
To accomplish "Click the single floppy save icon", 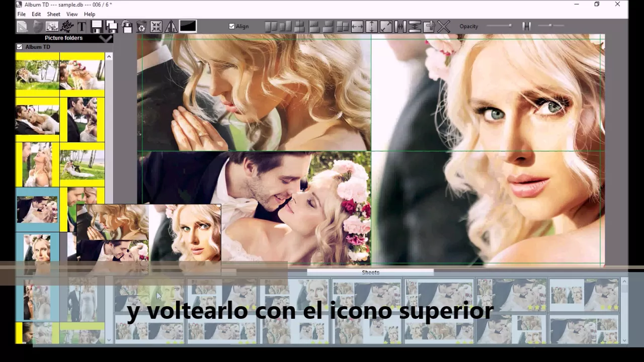I will [x=97, y=27].
